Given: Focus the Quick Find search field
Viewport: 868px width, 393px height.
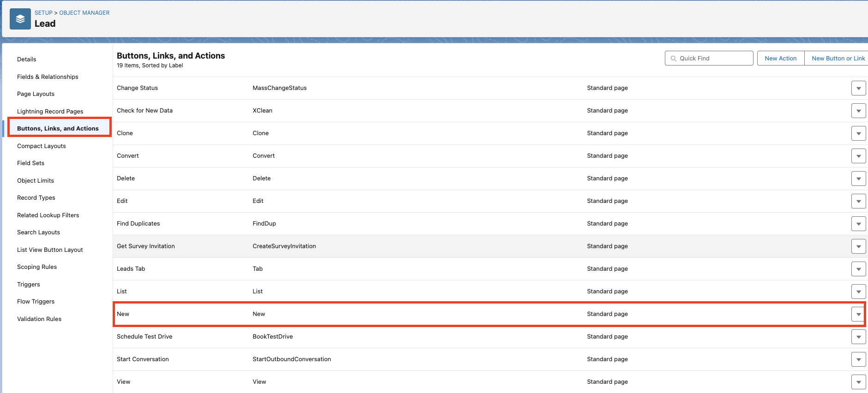Looking at the screenshot, I should click(709, 58).
